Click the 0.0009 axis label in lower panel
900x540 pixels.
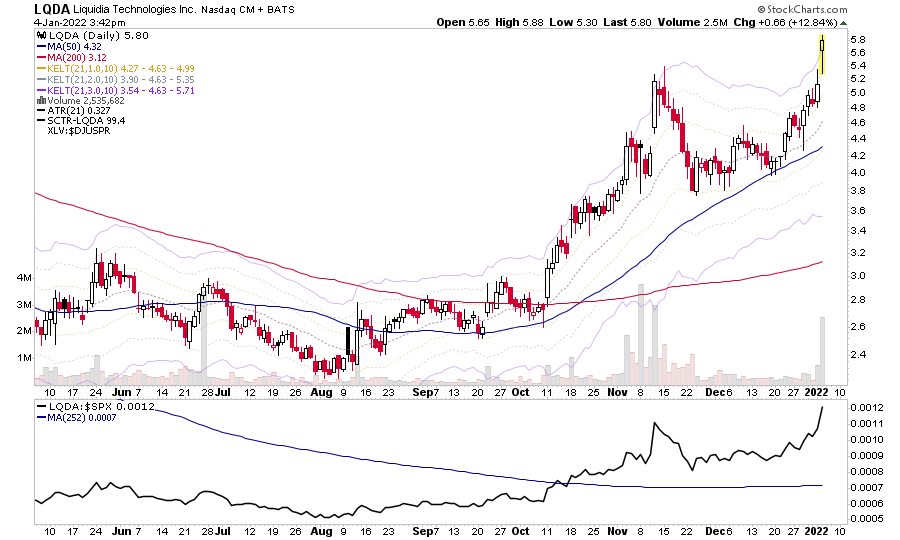[x=867, y=456]
